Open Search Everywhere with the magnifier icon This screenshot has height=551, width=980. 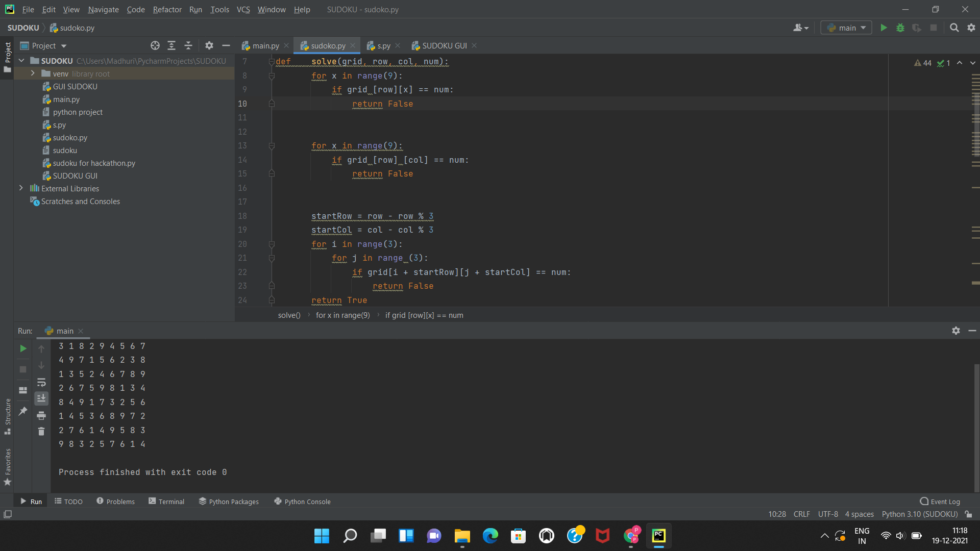pyautogui.click(x=954, y=28)
